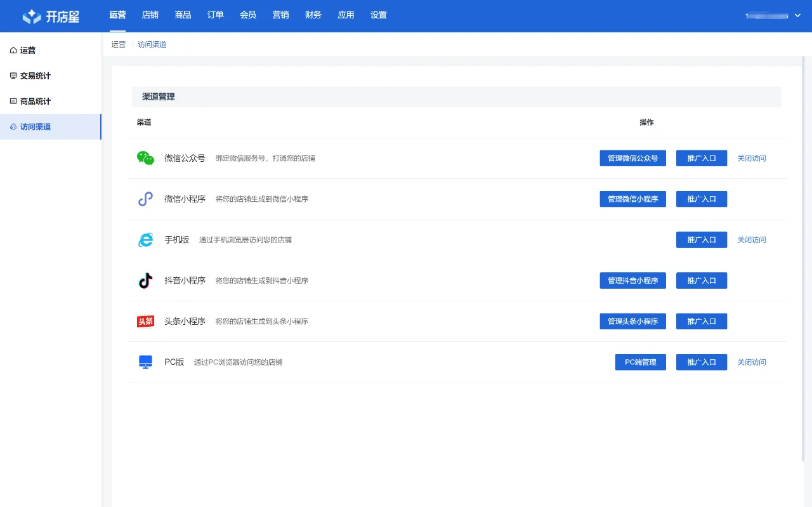
Task: Click description 将您的店铺生成到微信小程序
Action: tap(261, 199)
